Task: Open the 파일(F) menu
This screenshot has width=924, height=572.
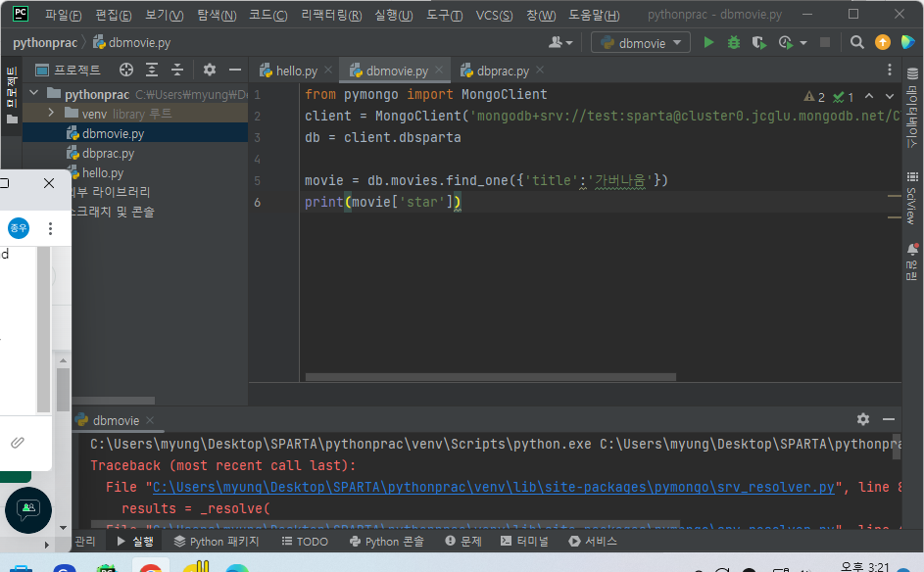Action: (63, 15)
